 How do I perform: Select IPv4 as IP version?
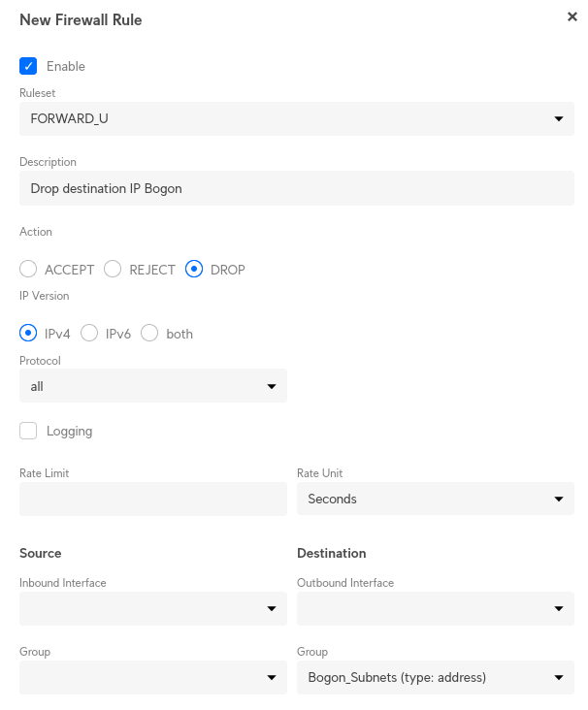click(28, 334)
